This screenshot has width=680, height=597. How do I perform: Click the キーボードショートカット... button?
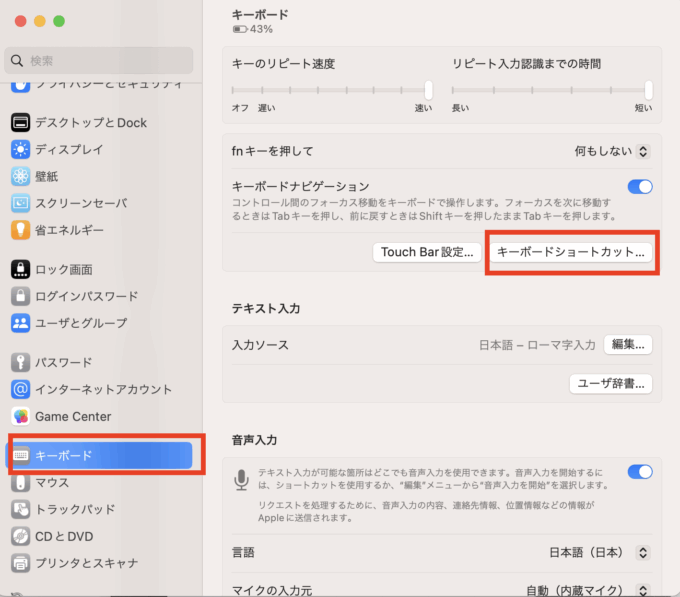pos(570,252)
